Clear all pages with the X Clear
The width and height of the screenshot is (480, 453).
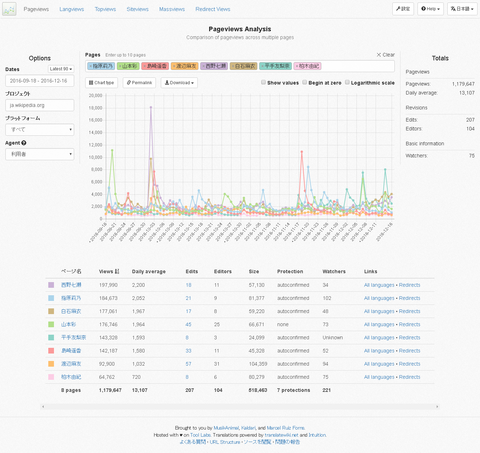[386, 55]
